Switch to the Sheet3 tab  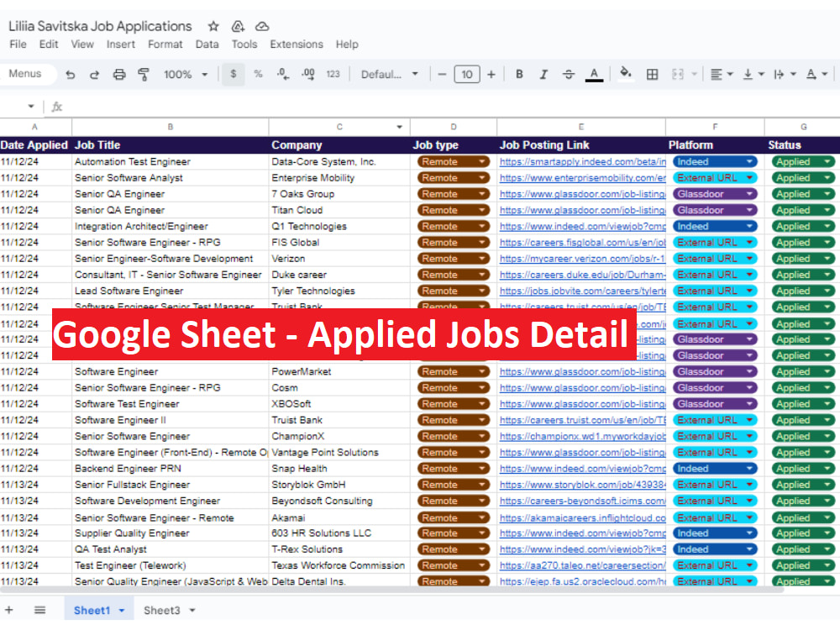pos(162,610)
